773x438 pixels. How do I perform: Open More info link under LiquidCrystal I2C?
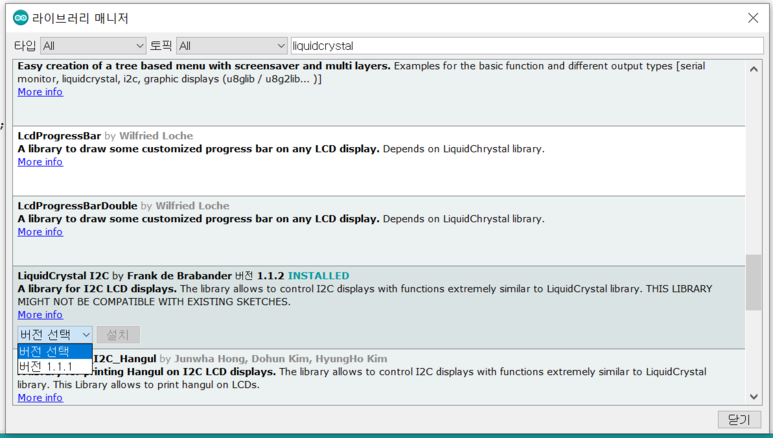(x=40, y=315)
